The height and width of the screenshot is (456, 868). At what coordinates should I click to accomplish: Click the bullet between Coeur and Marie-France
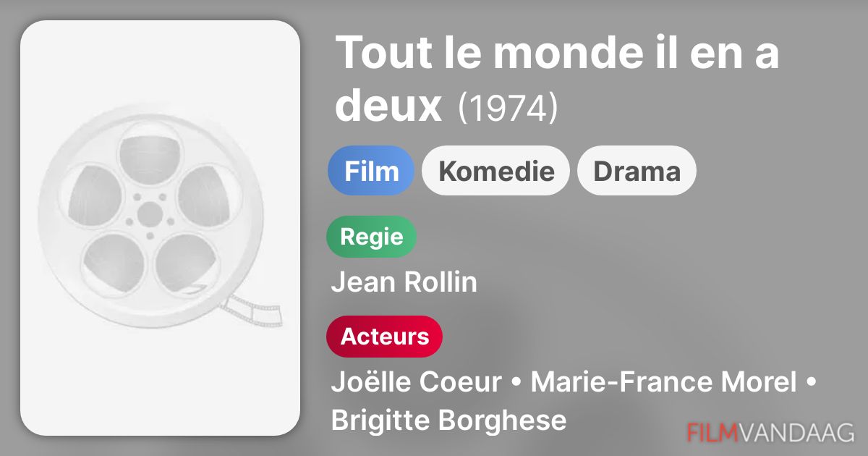[516, 383]
